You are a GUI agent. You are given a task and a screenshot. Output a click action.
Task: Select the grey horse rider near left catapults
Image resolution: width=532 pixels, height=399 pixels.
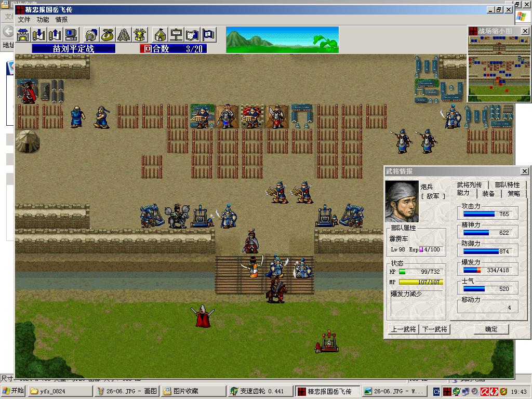(177, 216)
